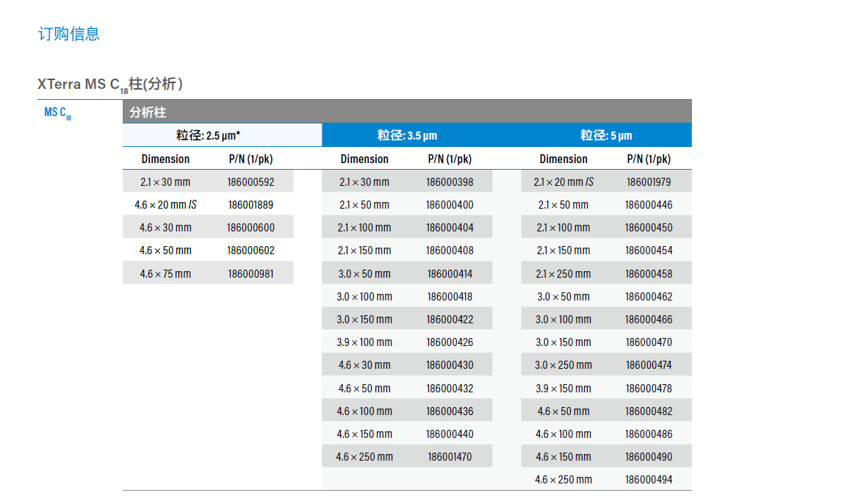The height and width of the screenshot is (504, 847).
Task: Switch to the 粒径: 5 µm header tab
Action: point(606,135)
